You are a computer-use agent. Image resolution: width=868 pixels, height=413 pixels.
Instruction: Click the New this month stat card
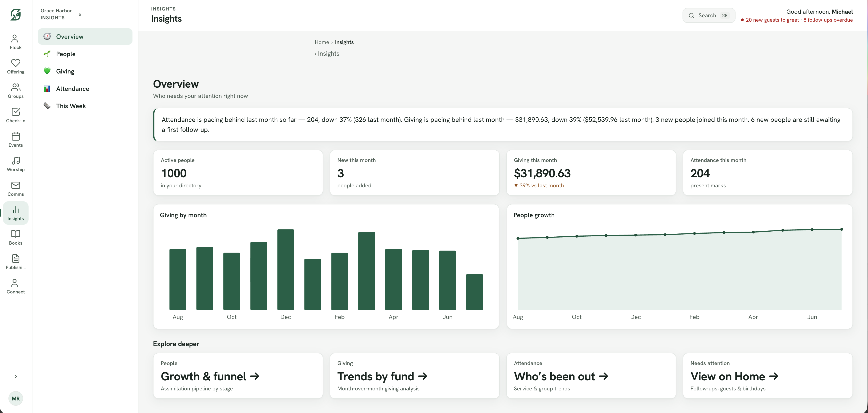click(x=414, y=173)
